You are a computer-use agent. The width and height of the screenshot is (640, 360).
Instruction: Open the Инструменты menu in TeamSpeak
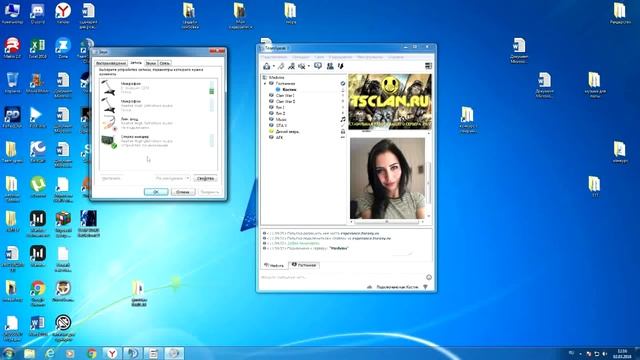370,57
